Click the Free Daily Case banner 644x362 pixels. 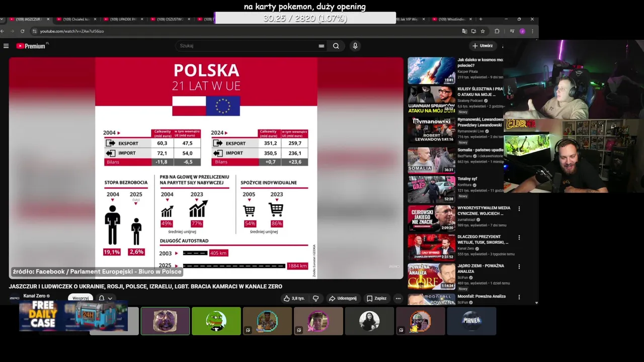(x=73, y=316)
